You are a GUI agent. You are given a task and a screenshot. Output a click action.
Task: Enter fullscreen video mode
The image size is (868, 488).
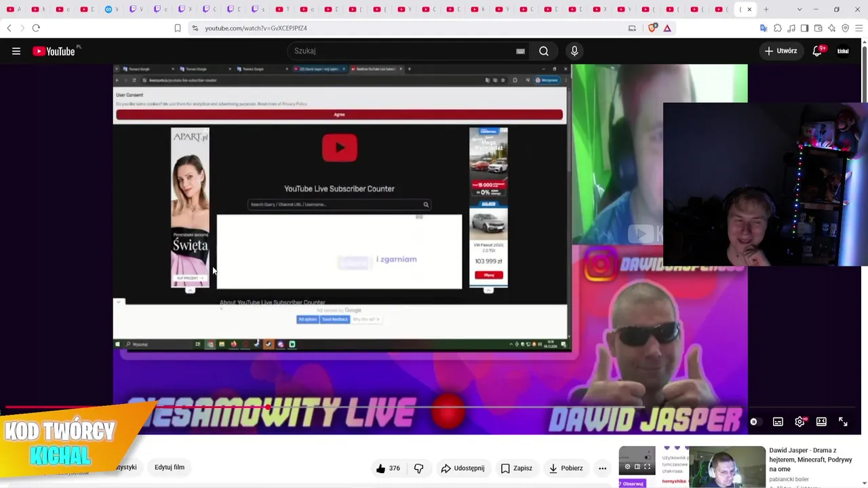(843, 422)
